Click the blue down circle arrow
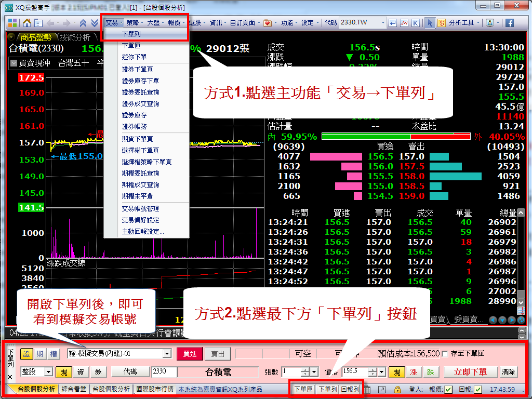This screenshot has height=399, width=532. (502, 320)
